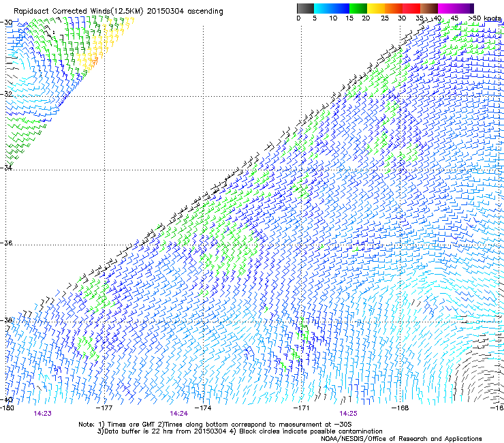Click the -171 longitude axis label
Viewport: 504px width, 443px height.
click(x=301, y=408)
